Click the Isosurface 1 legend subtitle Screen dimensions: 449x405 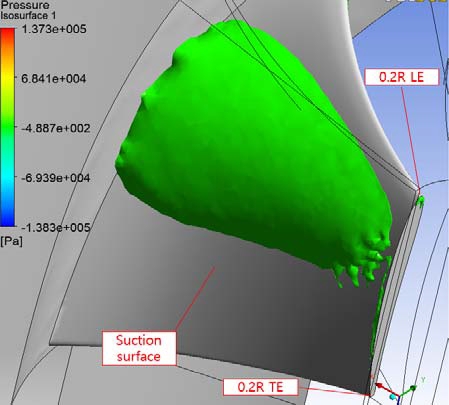click(x=28, y=15)
